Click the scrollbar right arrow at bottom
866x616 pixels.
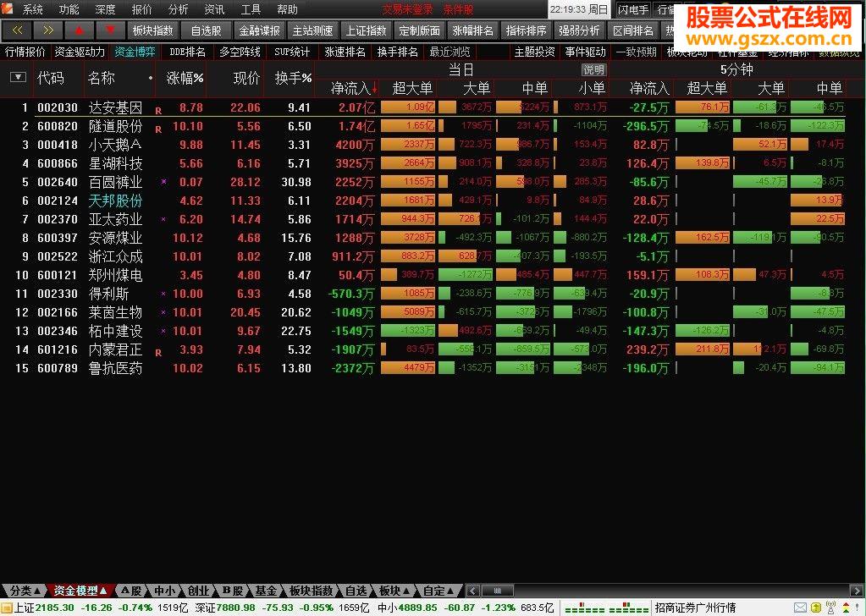[858, 591]
